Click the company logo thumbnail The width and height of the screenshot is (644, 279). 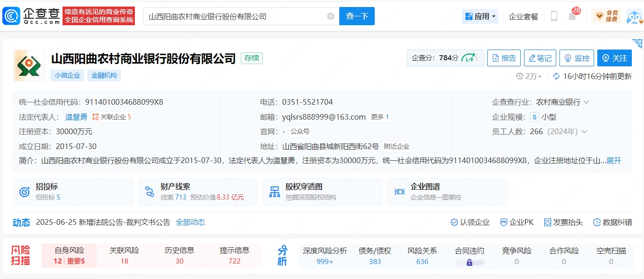[29, 65]
